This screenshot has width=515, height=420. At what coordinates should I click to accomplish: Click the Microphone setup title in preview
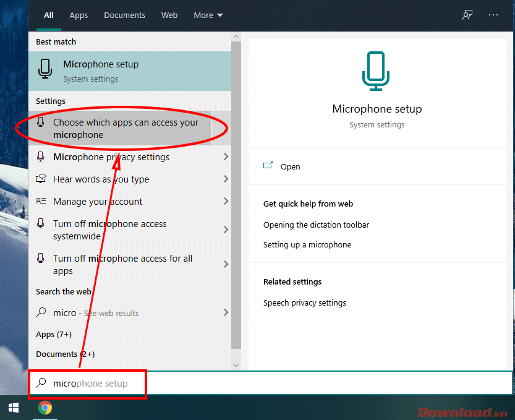[x=377, y=109]
